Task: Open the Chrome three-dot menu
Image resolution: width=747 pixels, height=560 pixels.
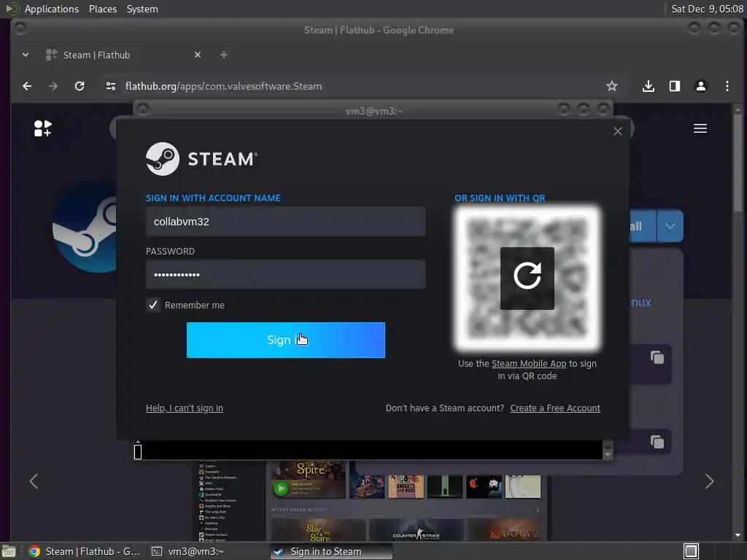Action: (x=727, y=86)
